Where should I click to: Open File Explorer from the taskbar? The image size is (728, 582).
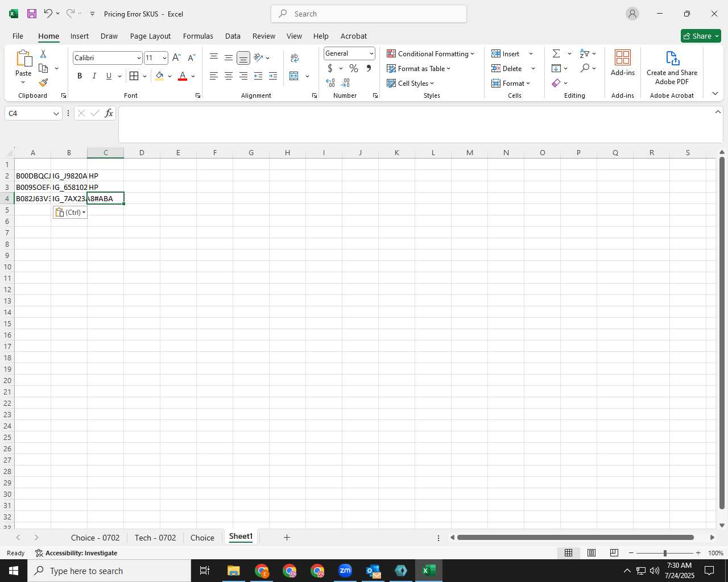tap(234, 571)
